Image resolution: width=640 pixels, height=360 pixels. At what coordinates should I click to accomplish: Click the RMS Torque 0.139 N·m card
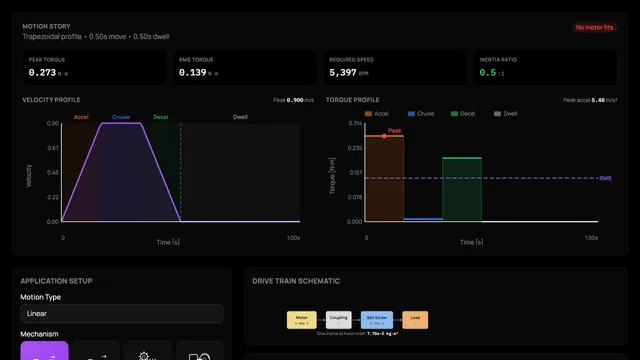click(x=245, y=68)
